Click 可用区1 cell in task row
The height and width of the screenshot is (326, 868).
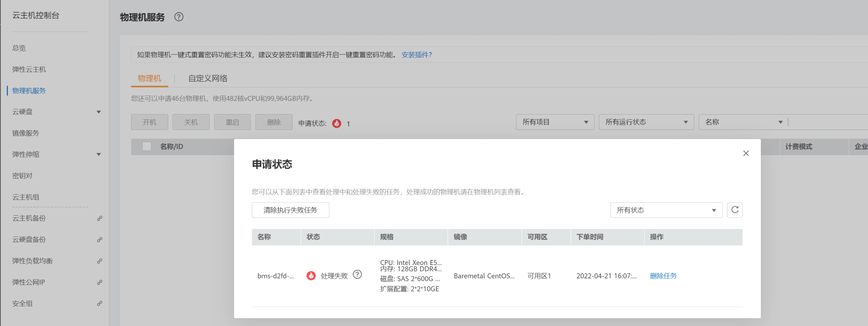pyautogui.click(x=539, y=276)
